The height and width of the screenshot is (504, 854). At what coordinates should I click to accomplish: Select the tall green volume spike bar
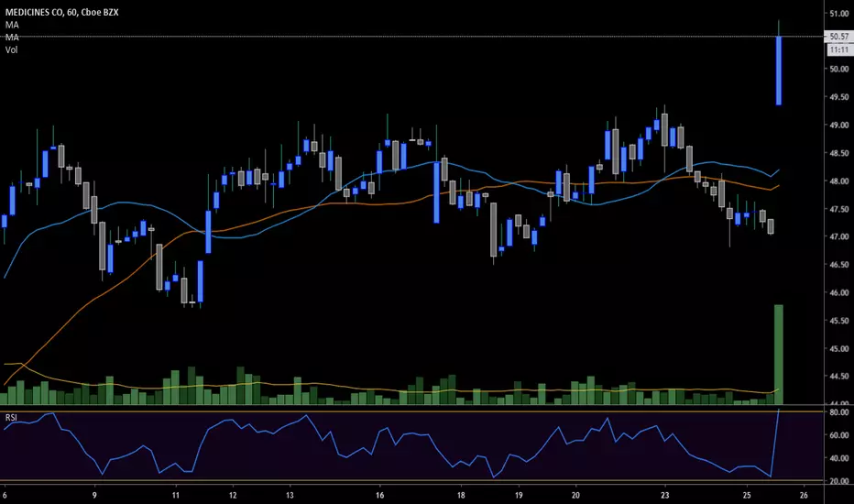[x=778, y=354]
